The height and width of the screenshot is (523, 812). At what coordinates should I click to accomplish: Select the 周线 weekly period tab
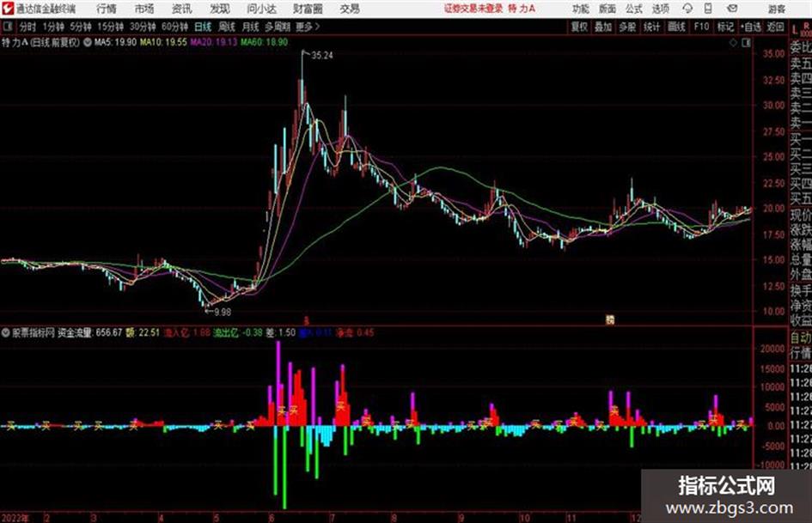coord(227,27)
